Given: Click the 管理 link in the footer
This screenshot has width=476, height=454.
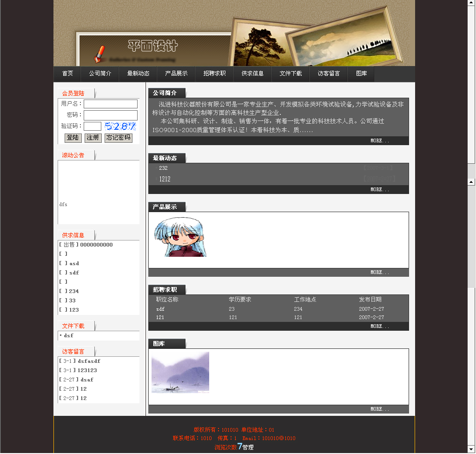Looking at the screenshot, I should coord(248,447).
